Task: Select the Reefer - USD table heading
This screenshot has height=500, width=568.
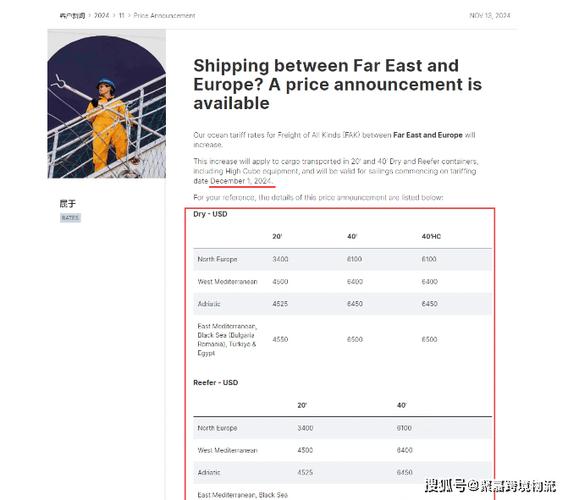Action: [x=216, y=383]
